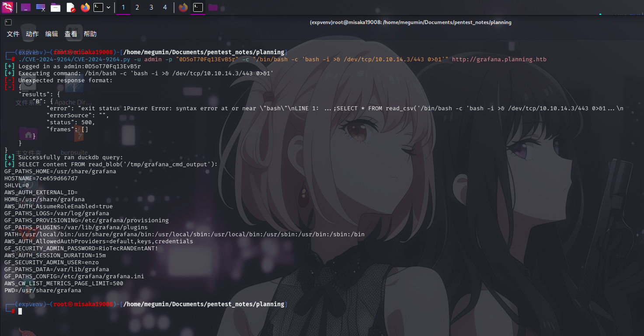Click the AWS_CW_LIST_METRICS_PAGE_LIMIT=500 line

(x=64, y=283)
